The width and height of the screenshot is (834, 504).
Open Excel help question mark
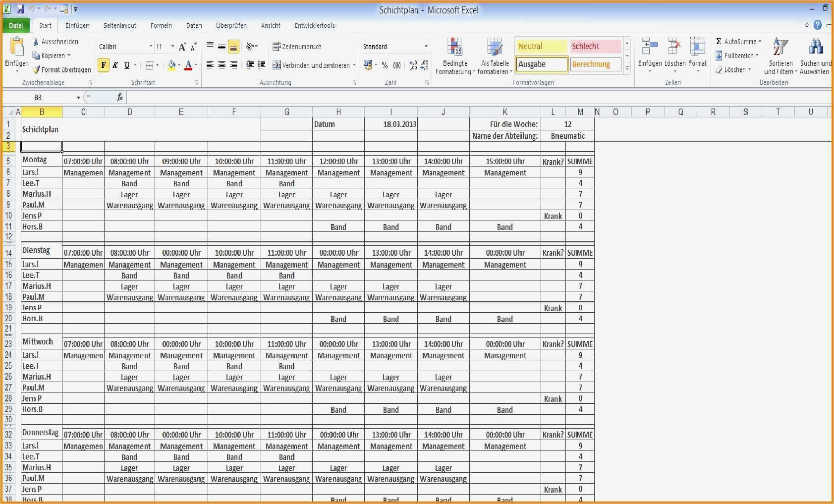[x=818, y=25]
